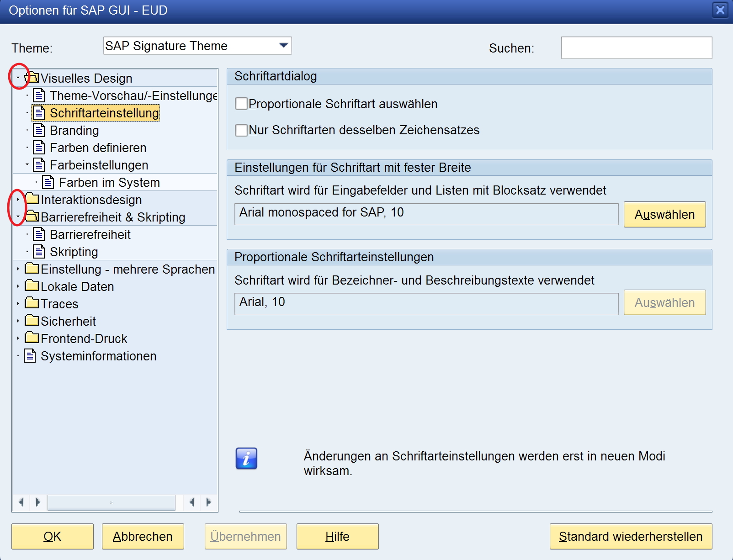The image size is (733, 560).
Task: Click the Schriftarteinstellung document icon
Action: tap(38, 113)
